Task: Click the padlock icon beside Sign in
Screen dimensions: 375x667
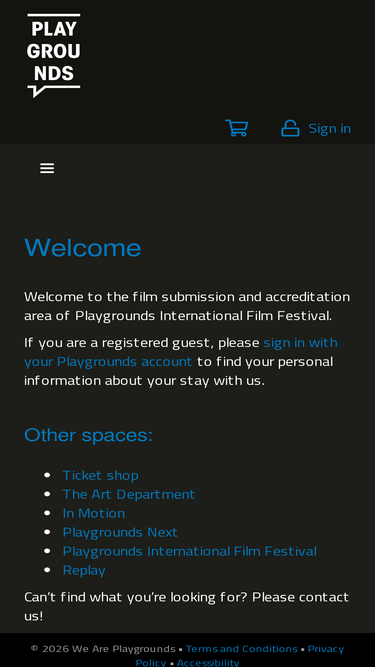Action: [x=290, y=128]
